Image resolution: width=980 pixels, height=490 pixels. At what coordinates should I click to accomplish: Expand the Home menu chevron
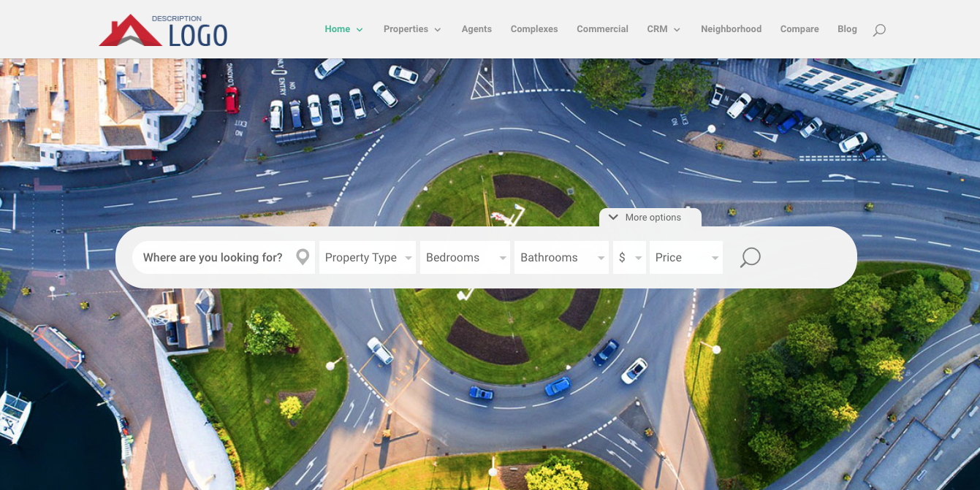pyautogui.click(x=360, y=30)
